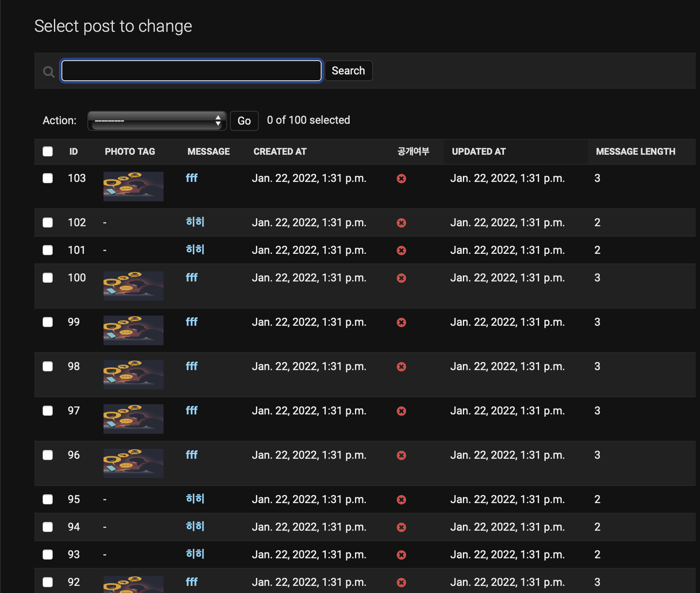Click the red no-icon in row 102
This screenshot has height=593, width=700.
click(401, 223)
